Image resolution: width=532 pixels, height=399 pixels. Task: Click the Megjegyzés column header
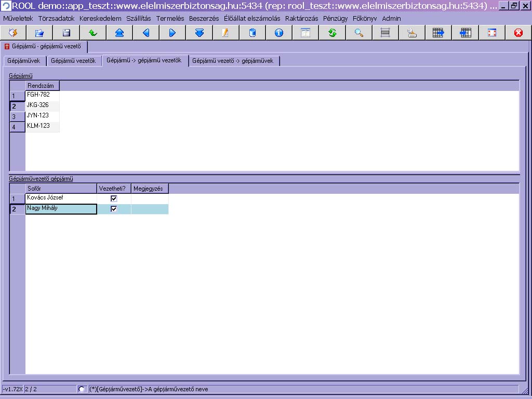[x=150, y=188]
